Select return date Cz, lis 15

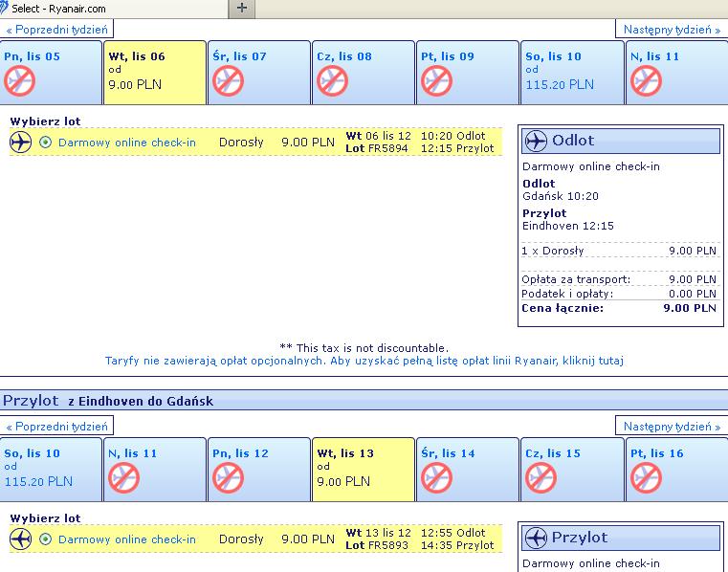572,470
